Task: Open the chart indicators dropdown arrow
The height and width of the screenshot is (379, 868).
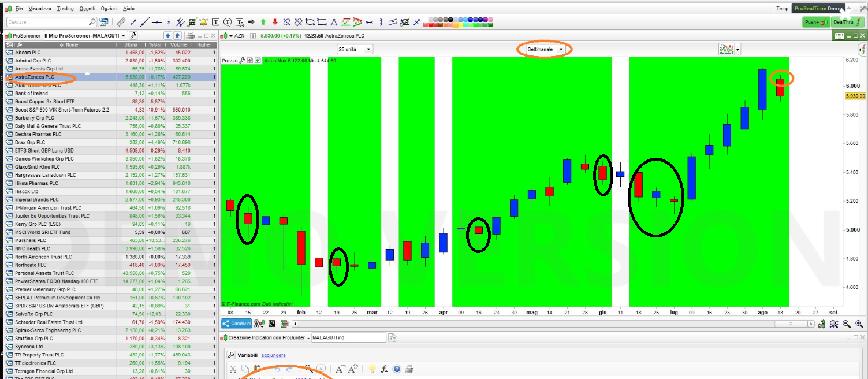Action: tap(737, 50)
